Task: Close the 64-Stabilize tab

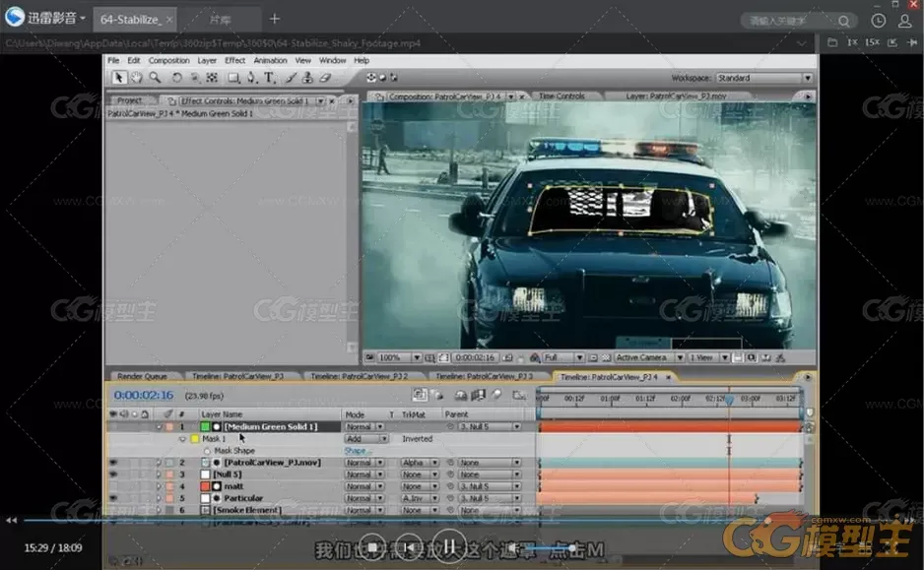Action: [x=169, y=20]
